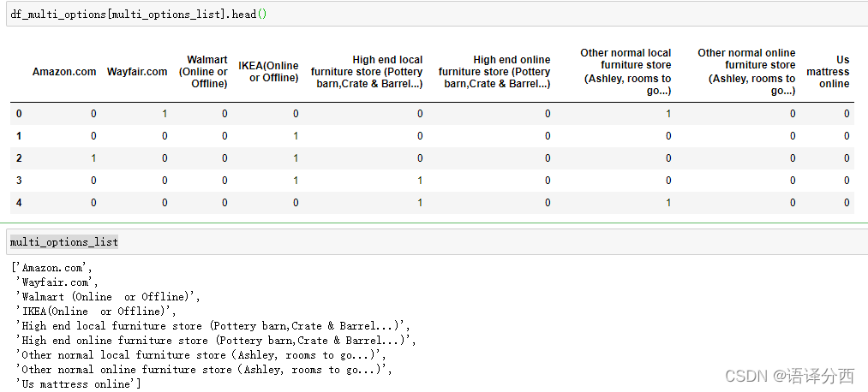Click the 'Wayfair.com' line in list output
Screen dimensions: 868x392
[57, 282]
